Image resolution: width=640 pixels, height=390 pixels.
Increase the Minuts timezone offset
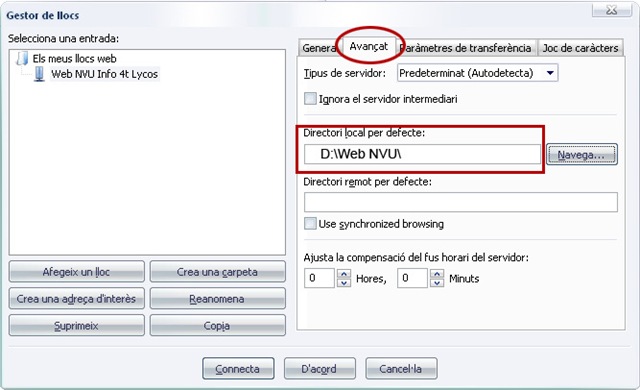437,274
